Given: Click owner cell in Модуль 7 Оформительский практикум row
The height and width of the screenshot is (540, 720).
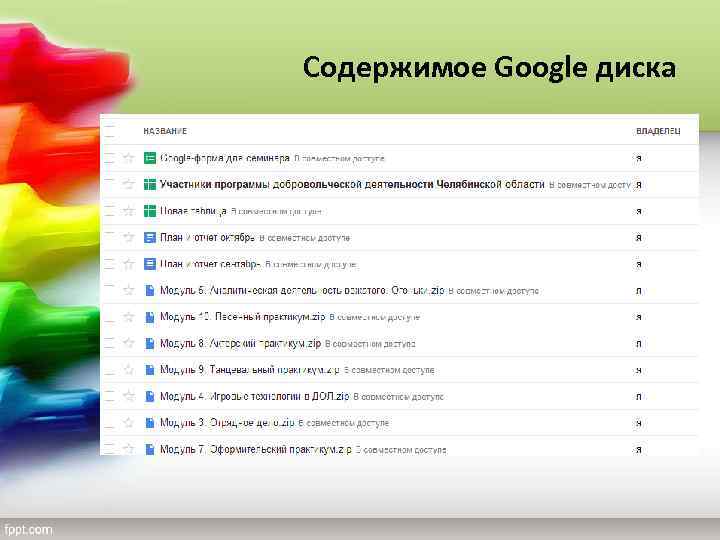Looking at the screenshot, I should click(639, 450).
